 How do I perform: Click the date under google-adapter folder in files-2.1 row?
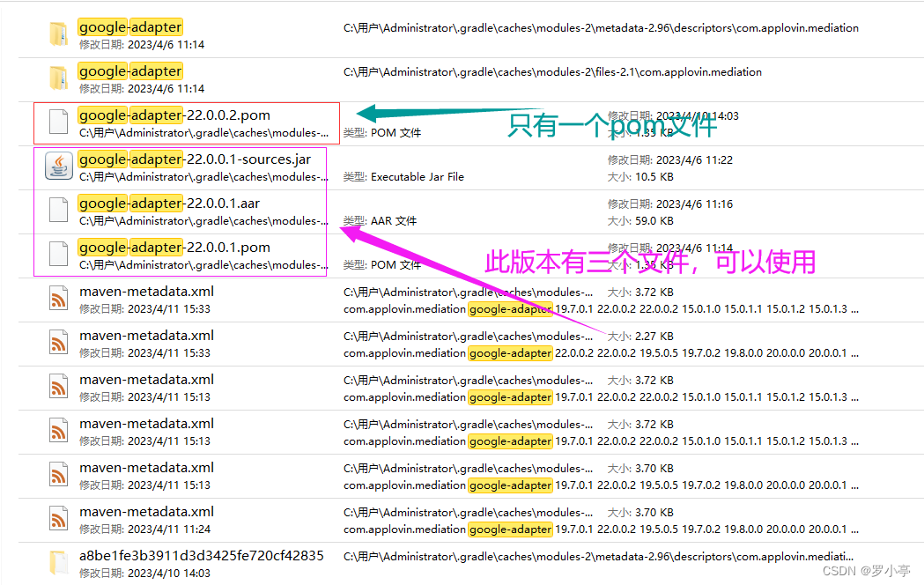(166, 88)
